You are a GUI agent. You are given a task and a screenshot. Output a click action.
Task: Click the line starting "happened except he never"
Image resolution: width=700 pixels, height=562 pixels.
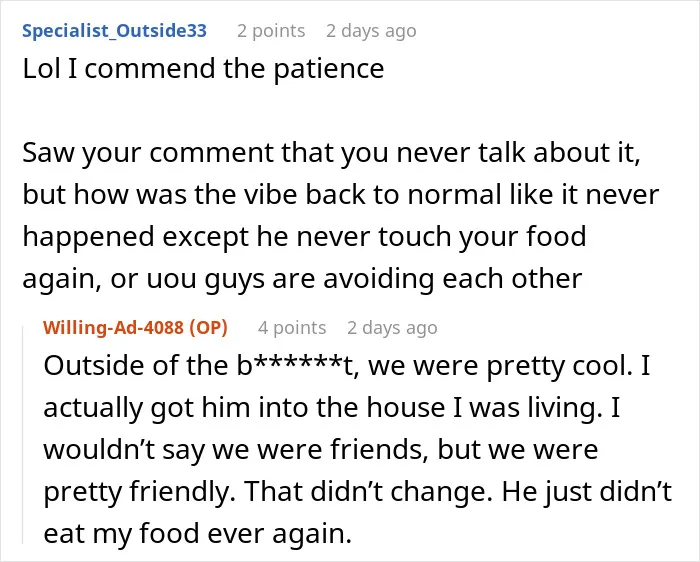point(304,236)
